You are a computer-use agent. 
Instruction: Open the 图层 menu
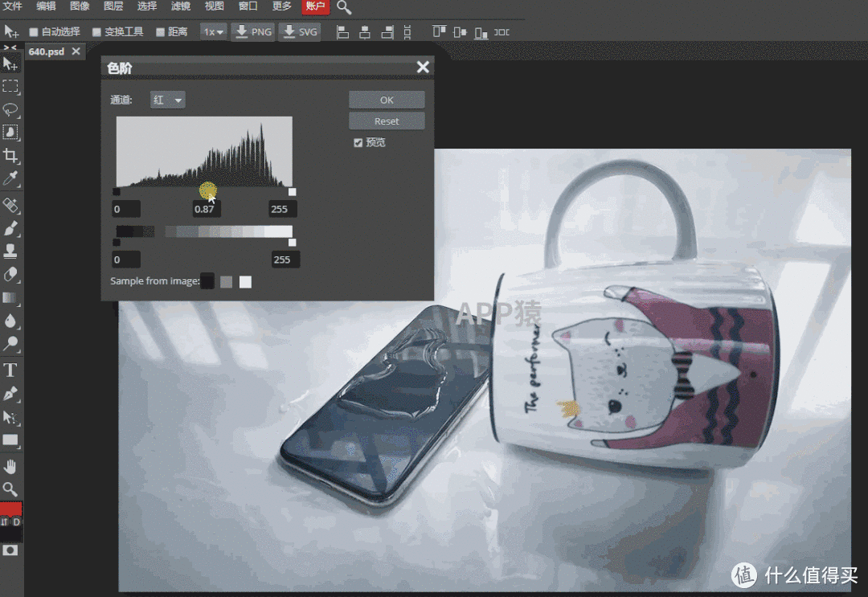(113, 6)
